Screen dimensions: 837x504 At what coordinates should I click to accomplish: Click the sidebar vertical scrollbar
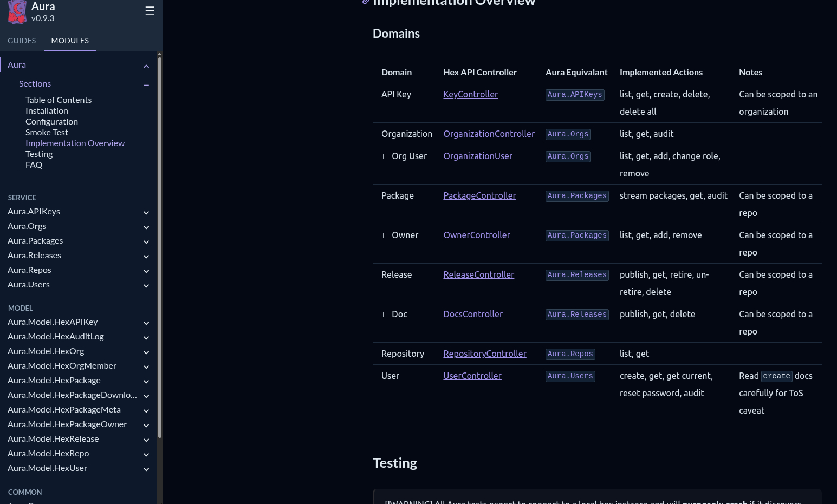160,244
